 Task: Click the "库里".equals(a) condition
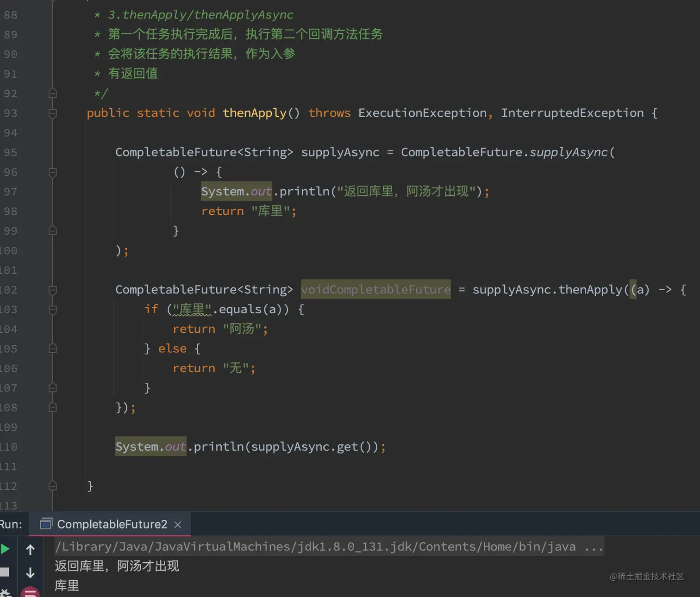[x=227, y=310]
